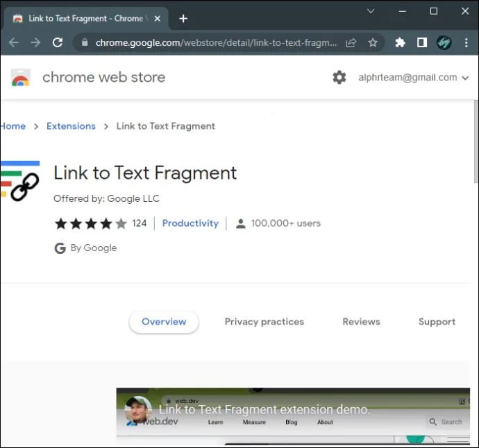Click the Link to Text Fragment breadcrumb text
This screenshot has width=479, height=448.
tap(166, 126)
